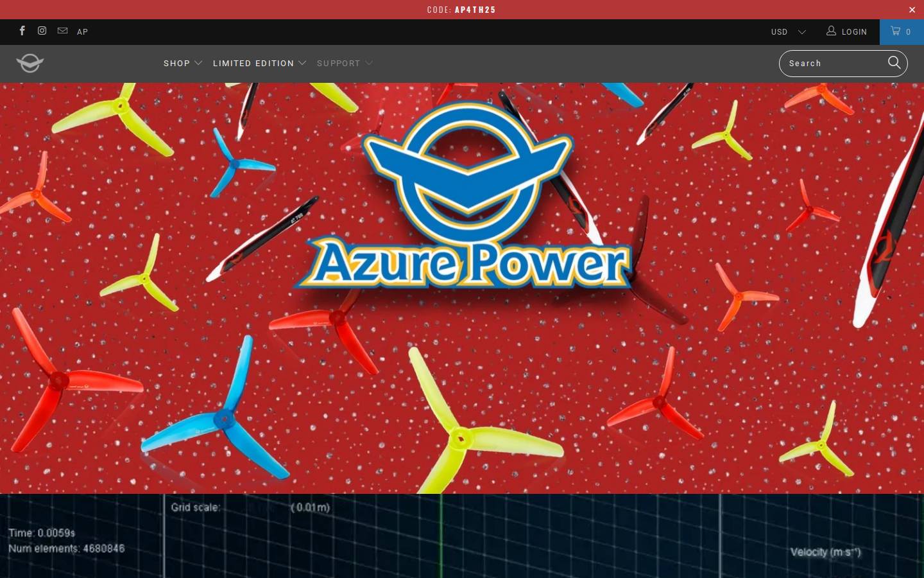Close the promo code banner

[x=912, y=10]
